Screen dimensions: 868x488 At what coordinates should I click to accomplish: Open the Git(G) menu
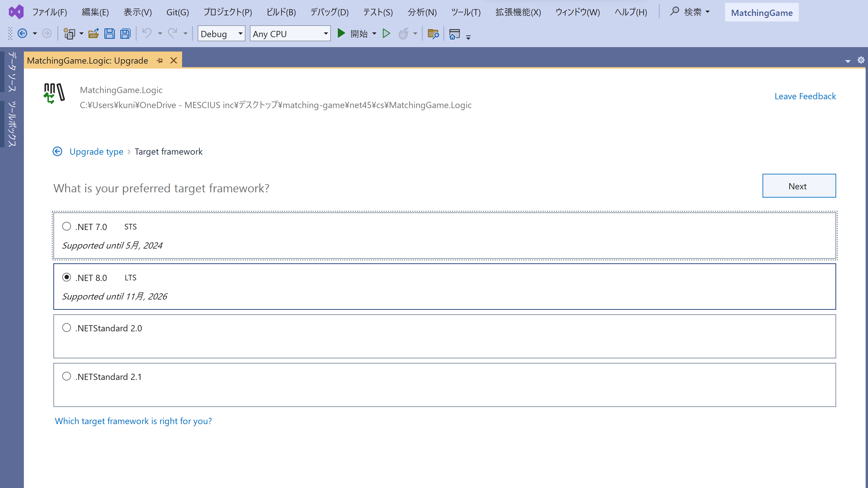[x=178, y=12]
